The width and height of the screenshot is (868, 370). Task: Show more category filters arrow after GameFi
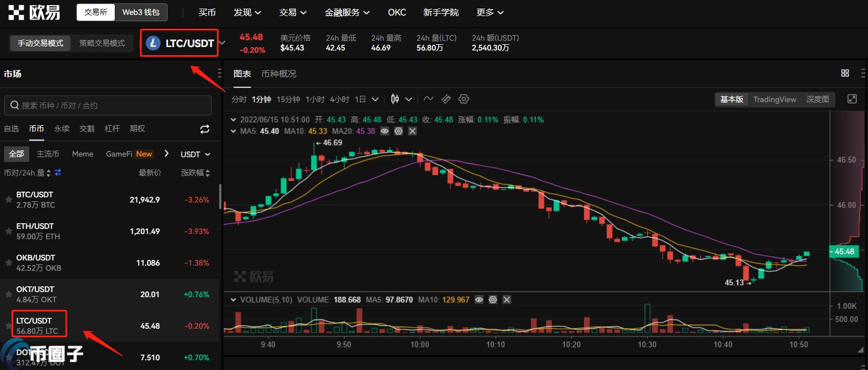pyautogui.click(x=166, y=154)
